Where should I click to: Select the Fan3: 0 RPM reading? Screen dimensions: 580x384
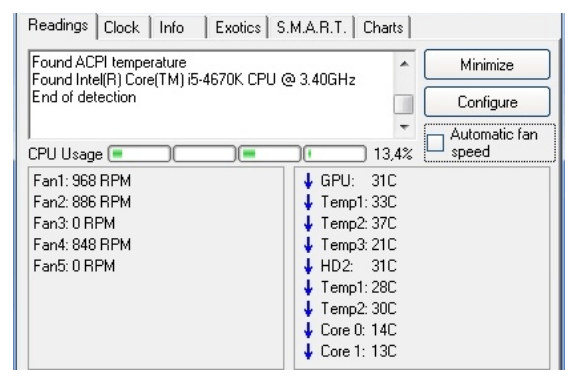coord(74,223)
